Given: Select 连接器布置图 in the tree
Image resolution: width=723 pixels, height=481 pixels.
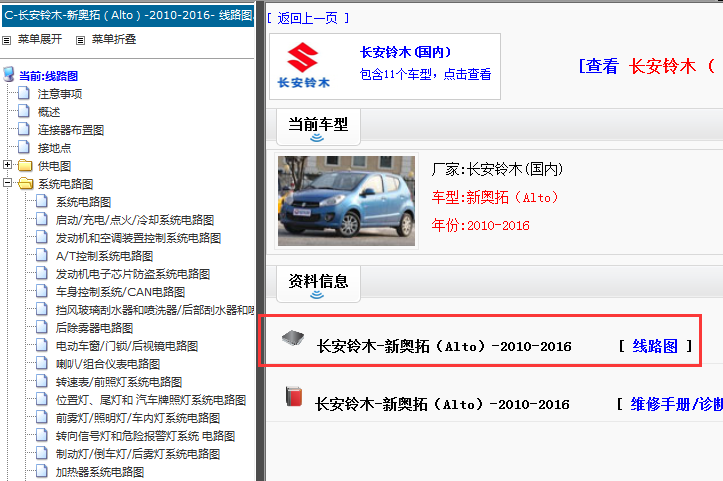Looking at the screenshot, I should (71, 130).
